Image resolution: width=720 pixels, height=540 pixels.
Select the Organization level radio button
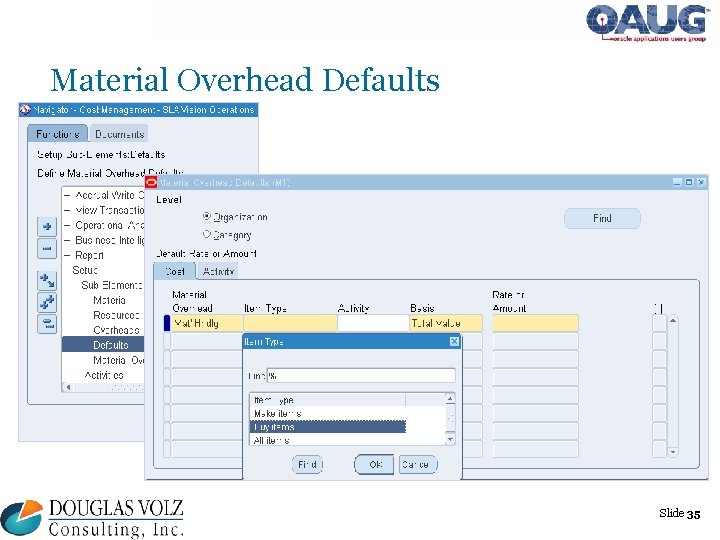pos(207,216)
